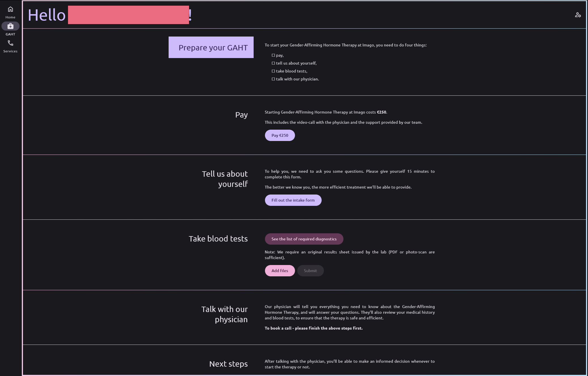
Task: Click the "Pay" section heading
Action: pyautogui.click(x=241, y=115)
